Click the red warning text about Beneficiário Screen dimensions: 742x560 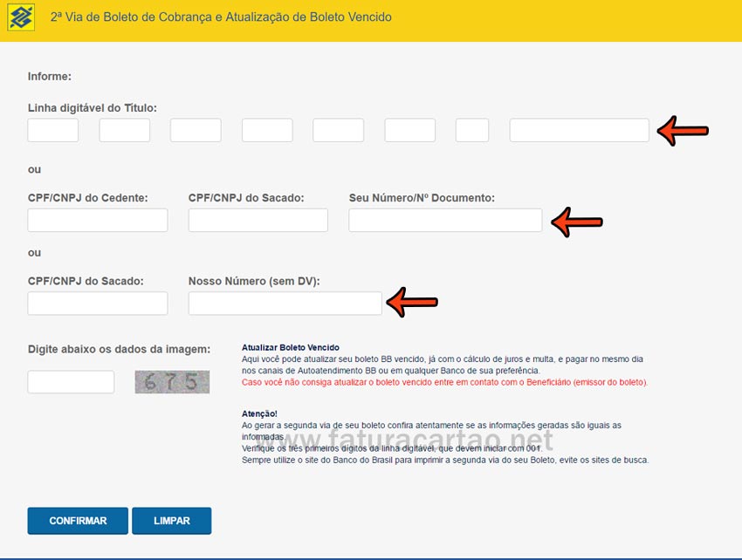[445, 381]
